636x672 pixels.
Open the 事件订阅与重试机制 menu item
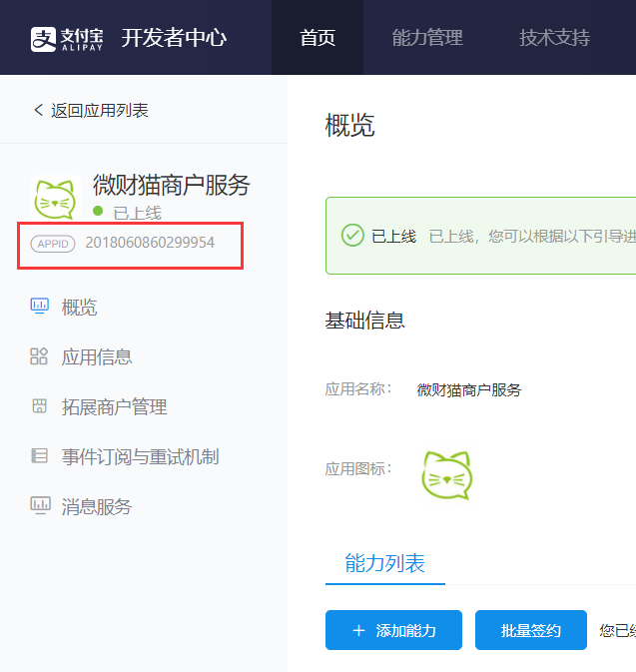pyautogui.click(x=141, y=456)
